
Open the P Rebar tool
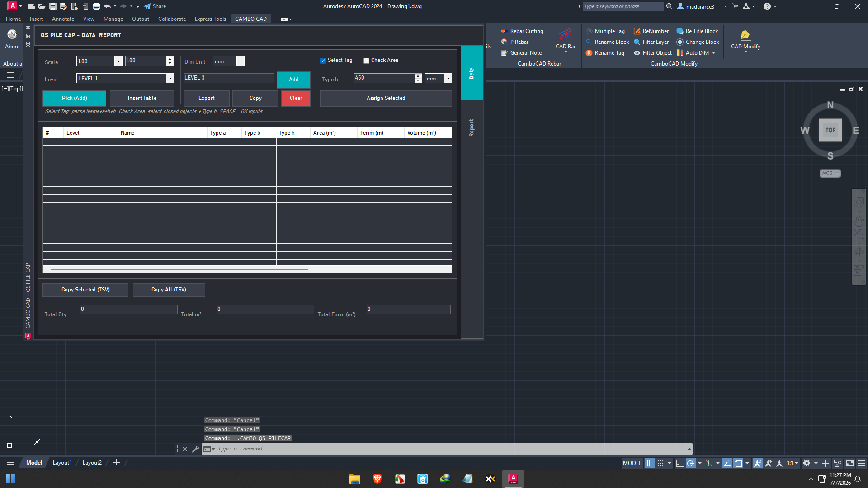[x=515, y=42]
